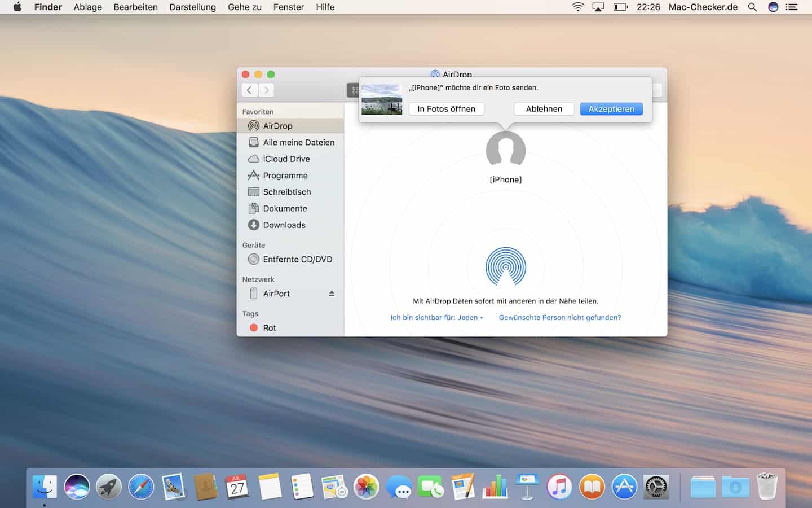Viewport: 812px width, 508px height.
Task: Open App Store in the Dock
Action: pyautogui.click(x=624, y=487)
